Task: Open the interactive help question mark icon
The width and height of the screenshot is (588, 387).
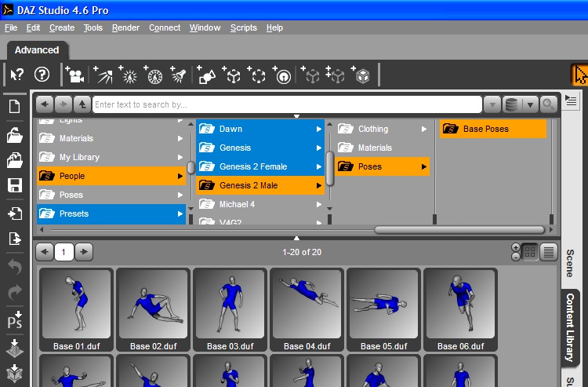Action: tap(42, 75)
